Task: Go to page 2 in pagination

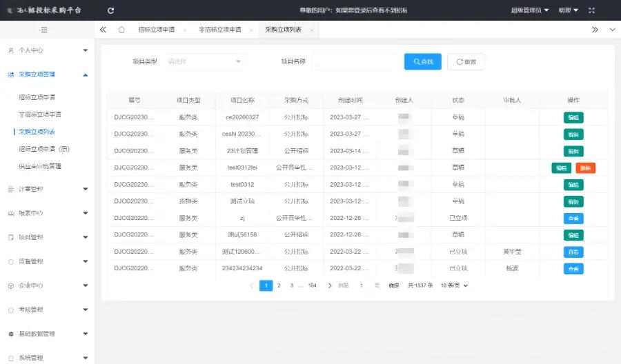Action: click(279, 285)
